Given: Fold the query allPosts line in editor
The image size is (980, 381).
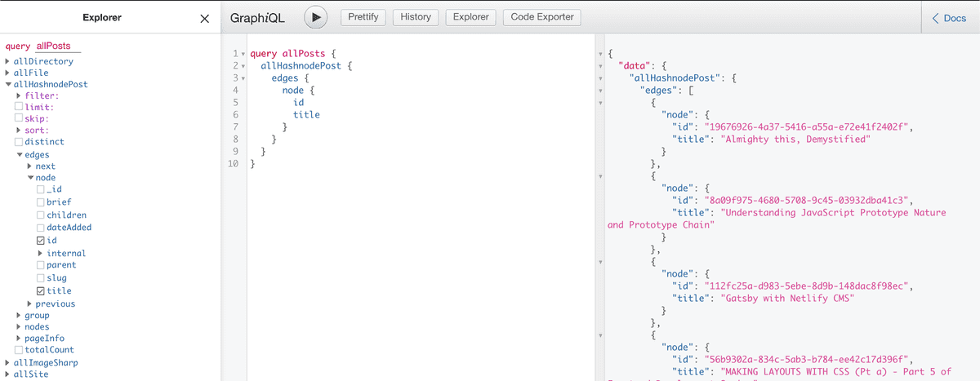Looking at the screenshot, I should click(x=243, y=54).
